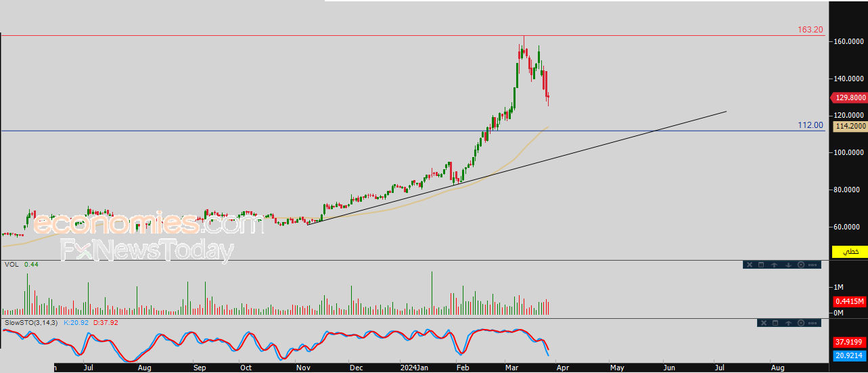Screen dimensions: 868x373
Task: Click the 20.9214 stochastic K tag
Action: (850, 355)
